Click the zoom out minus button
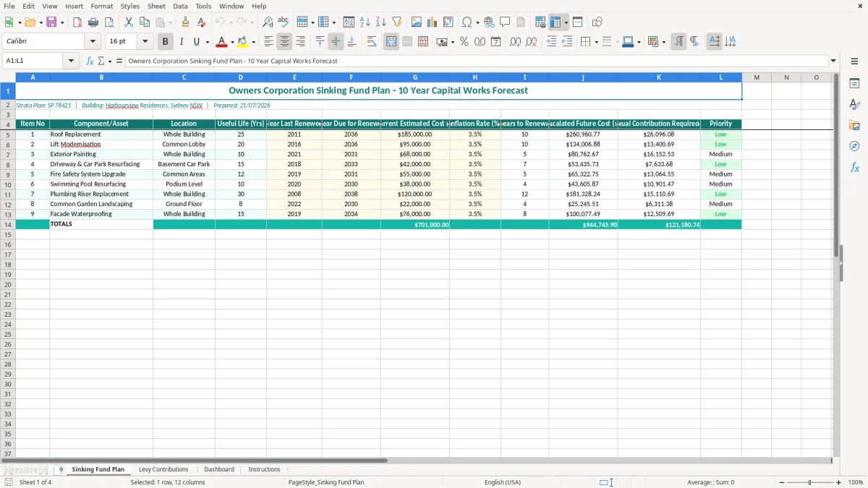868x488 pixels. (x=782, y=482)
